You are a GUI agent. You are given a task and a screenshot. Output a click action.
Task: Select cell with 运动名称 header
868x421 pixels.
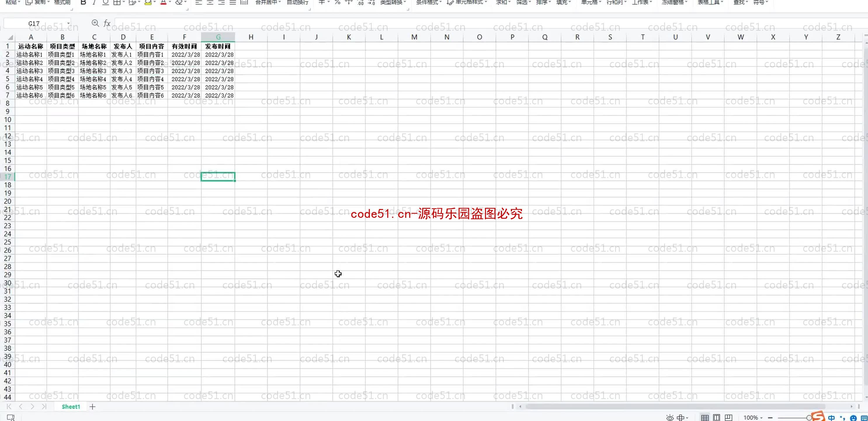tap(31, 46)
